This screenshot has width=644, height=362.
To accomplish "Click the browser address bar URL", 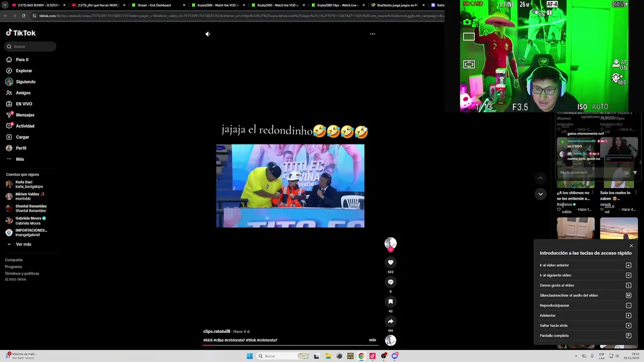I will tap(240, 16).
